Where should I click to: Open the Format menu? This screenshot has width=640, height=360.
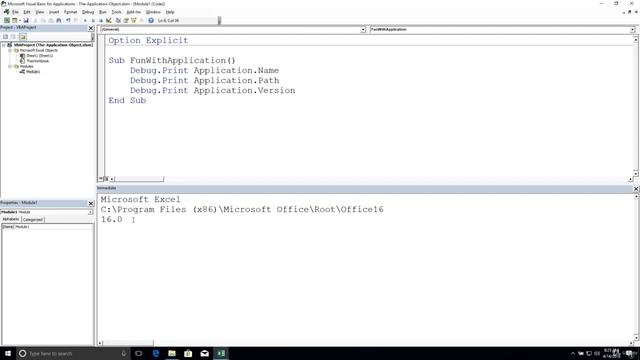(x=70, y=12)
